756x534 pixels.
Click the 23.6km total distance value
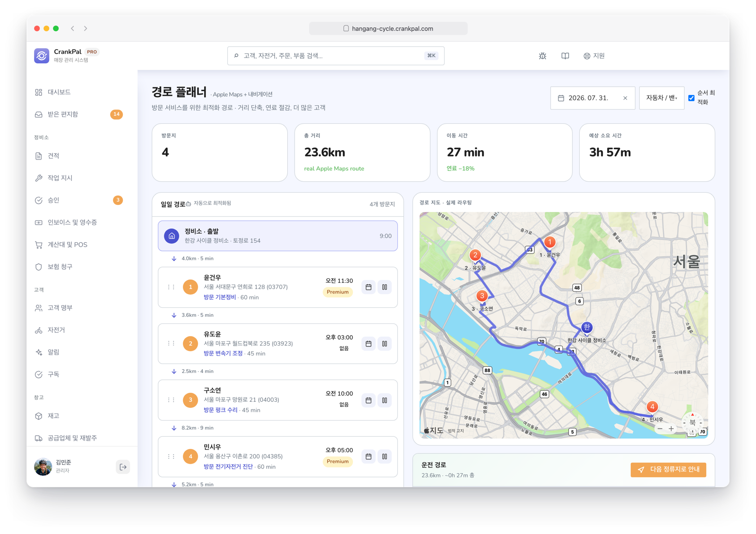tap(325, 153)
